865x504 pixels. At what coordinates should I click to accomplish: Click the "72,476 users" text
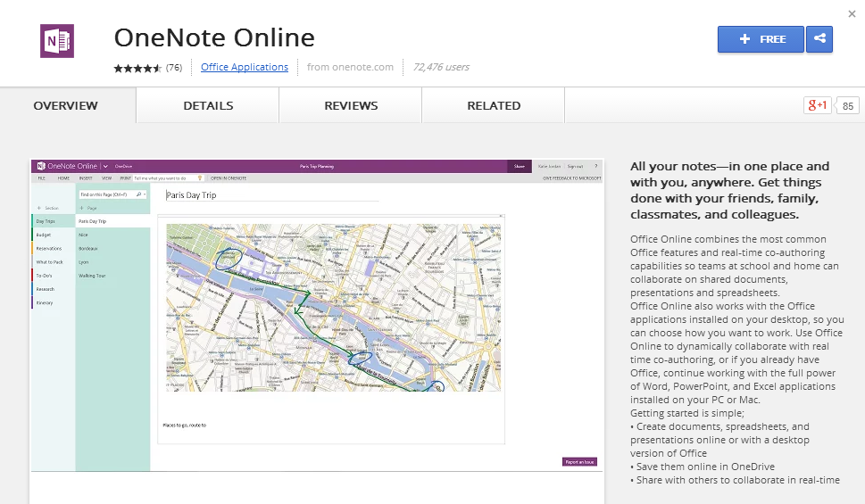(441, 67)
